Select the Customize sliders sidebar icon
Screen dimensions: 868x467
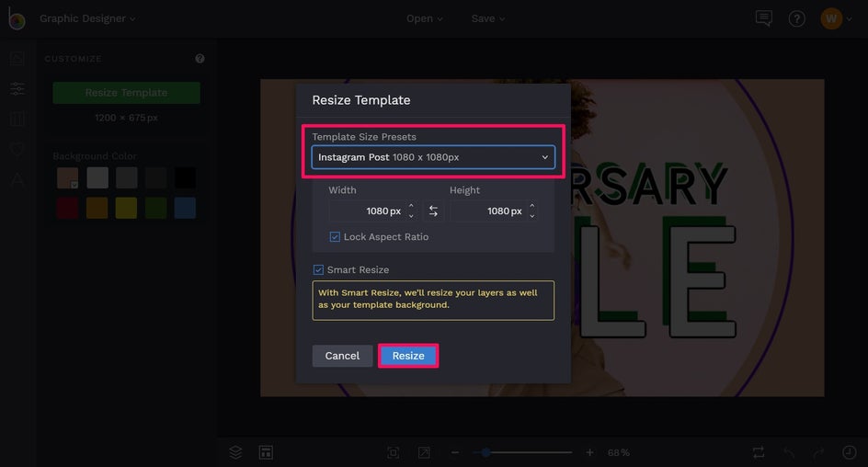tap(17, 88)
